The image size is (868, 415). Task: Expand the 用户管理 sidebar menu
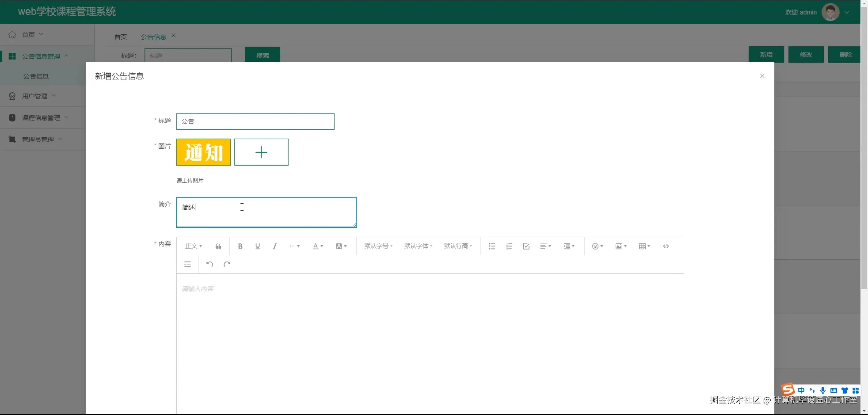[35, 96]
